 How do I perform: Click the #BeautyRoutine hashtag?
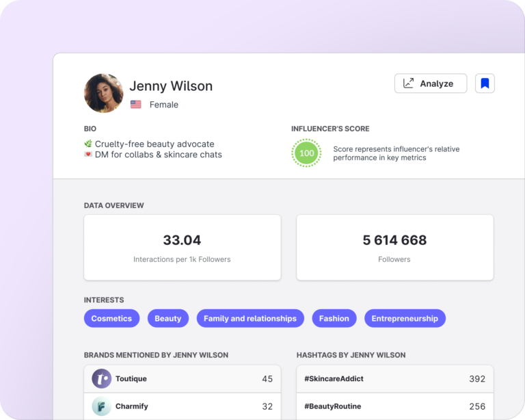point(332,406)
